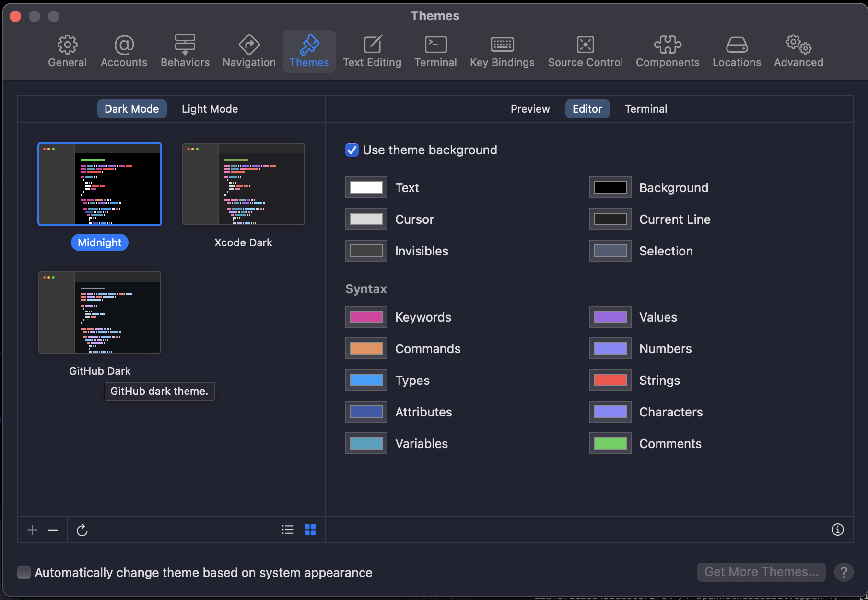Open the Background color swatch

610,187
